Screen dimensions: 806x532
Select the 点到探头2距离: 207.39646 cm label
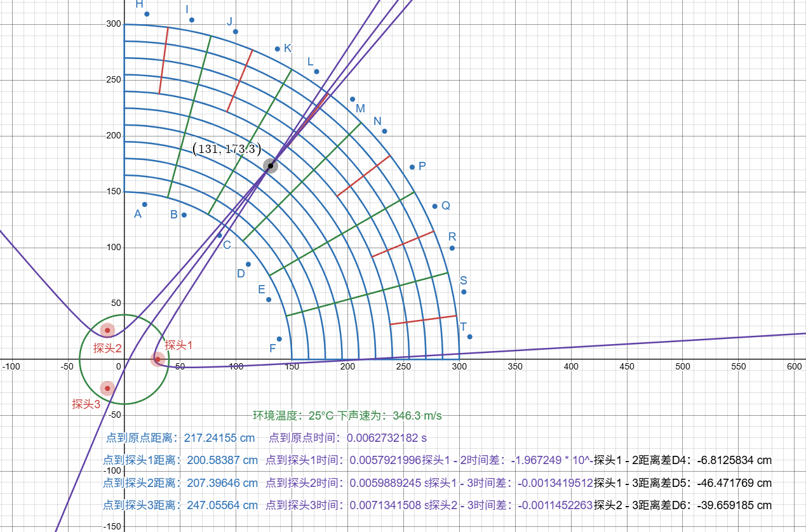pyautogui.click(x=180, y=483)
